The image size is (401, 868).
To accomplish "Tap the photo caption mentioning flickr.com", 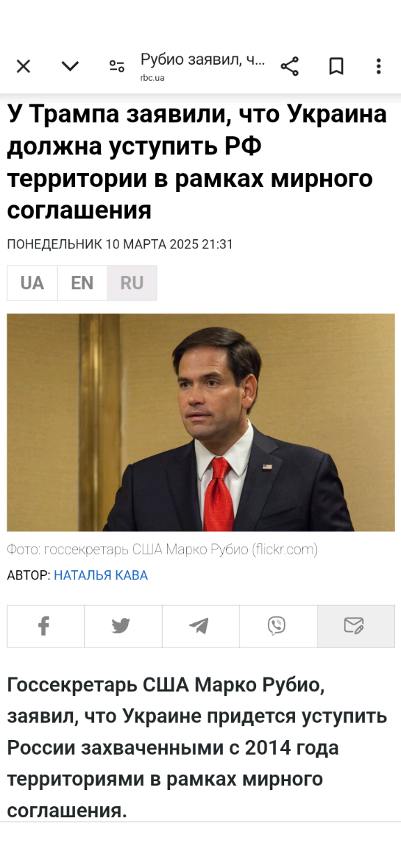I will click(x=162, y=549).
